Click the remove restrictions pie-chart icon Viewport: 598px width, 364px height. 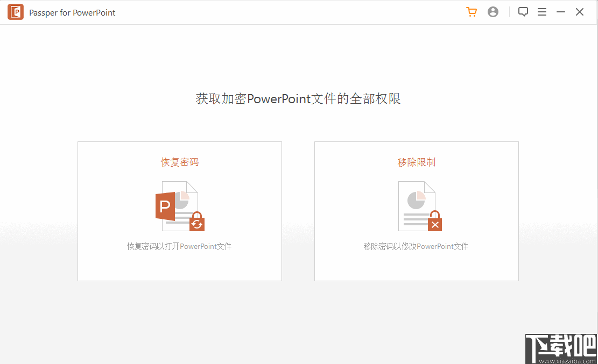click(416, 206)
